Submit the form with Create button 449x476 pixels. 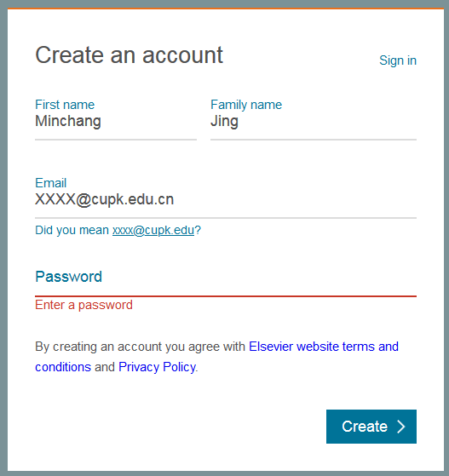371,427
